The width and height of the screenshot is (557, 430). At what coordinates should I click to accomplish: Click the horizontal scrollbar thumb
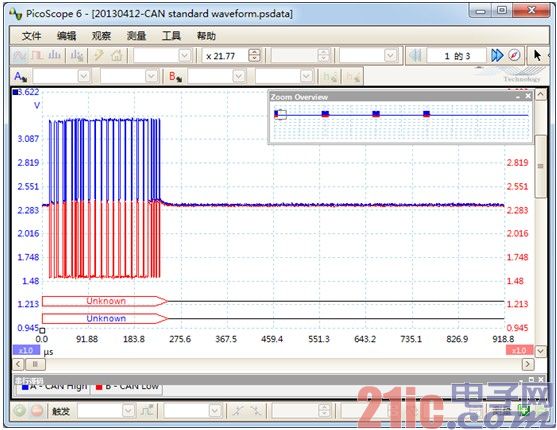click(x=35, y=364)
